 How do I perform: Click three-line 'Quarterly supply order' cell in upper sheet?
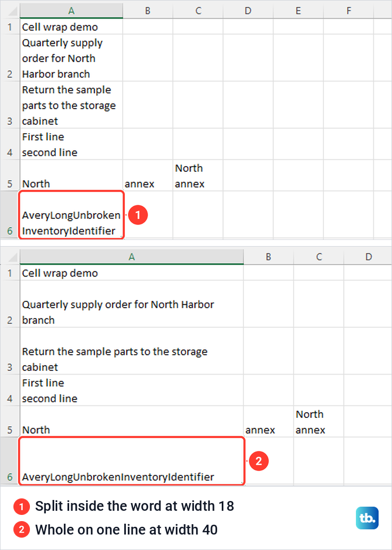(x=72, y=58)
